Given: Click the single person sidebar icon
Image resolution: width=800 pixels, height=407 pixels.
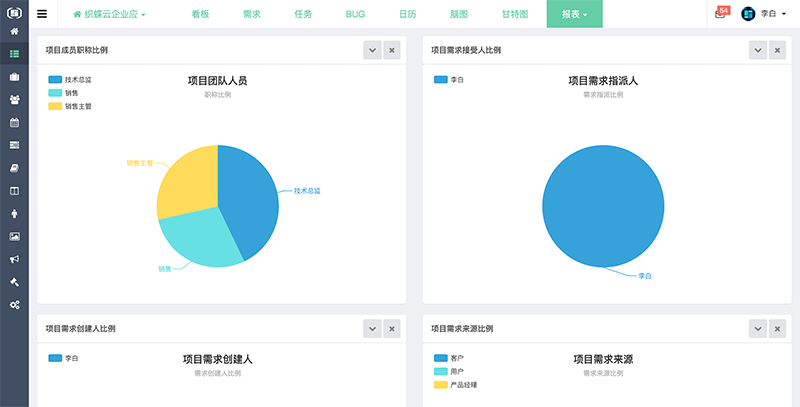Looking at the screenshot, I should pyautogui.click(x=14, y=214).
